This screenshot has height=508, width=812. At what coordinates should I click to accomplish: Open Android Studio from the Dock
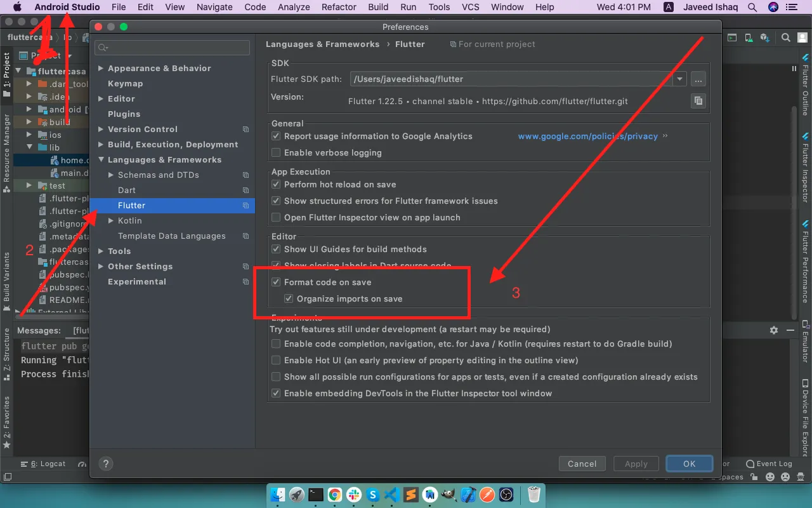pyautogui.click(x=430, y=495)
